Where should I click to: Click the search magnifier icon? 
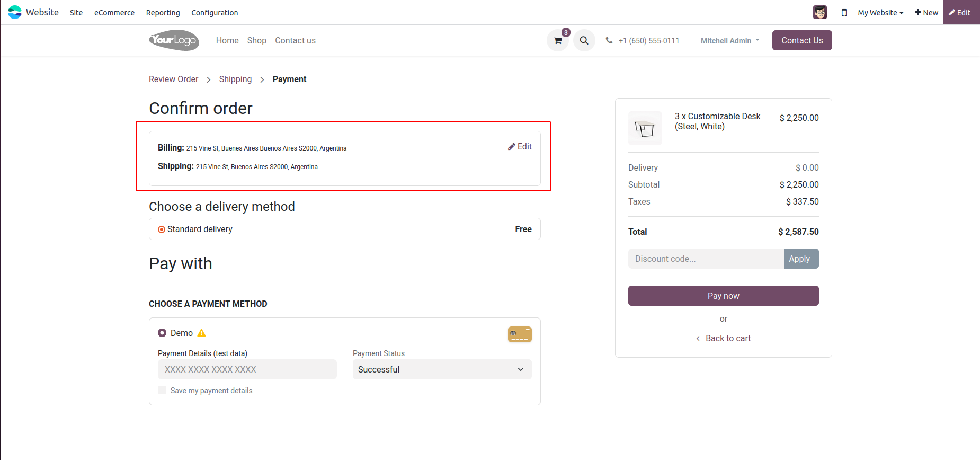coord(584,40)
